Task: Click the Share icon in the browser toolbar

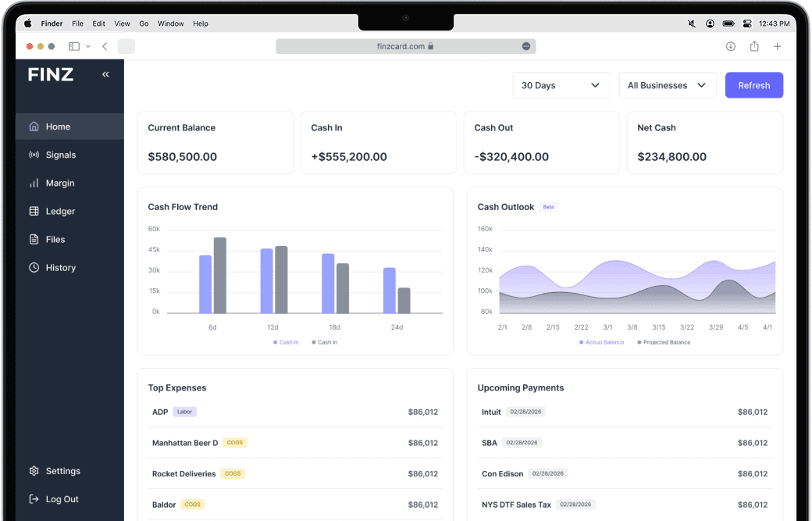Action: (x=754, y=46)
